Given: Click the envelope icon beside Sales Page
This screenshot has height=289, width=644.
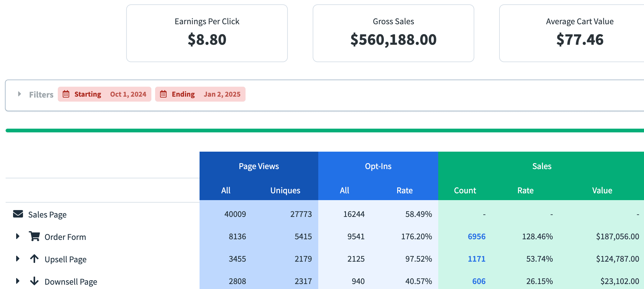Looking at the screenshot, I should tap(18, 214).
